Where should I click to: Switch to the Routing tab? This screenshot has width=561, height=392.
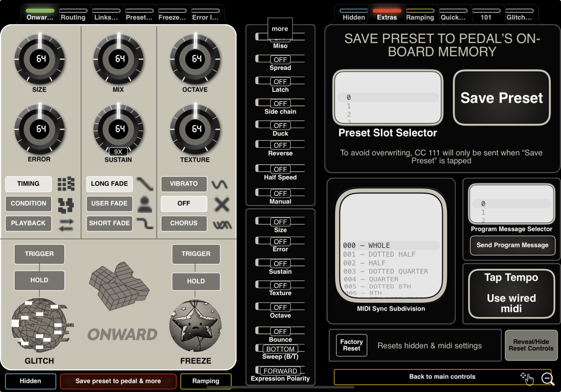point(73,15)
